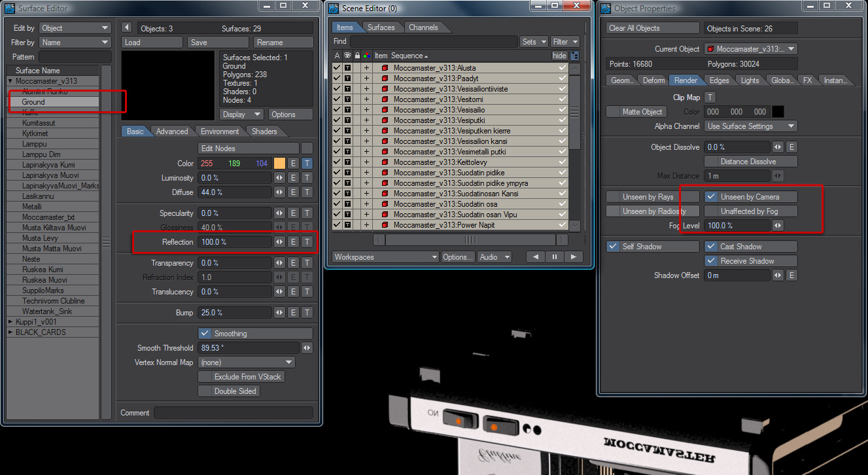This screenshot has width=868, height=475.
Task: Click Scene Editor panel layout icon beside hide
Action: (575, 56)
